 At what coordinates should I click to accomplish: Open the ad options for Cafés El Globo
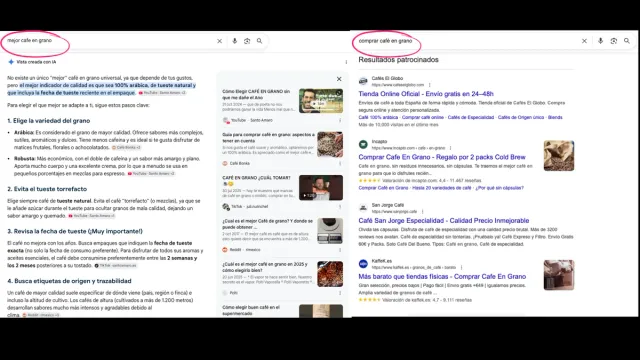pyautogui.click(x=429, y=85)
